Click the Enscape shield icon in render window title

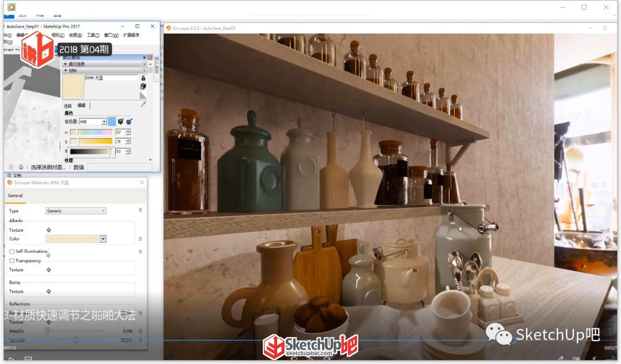click(x=168, y=28)
